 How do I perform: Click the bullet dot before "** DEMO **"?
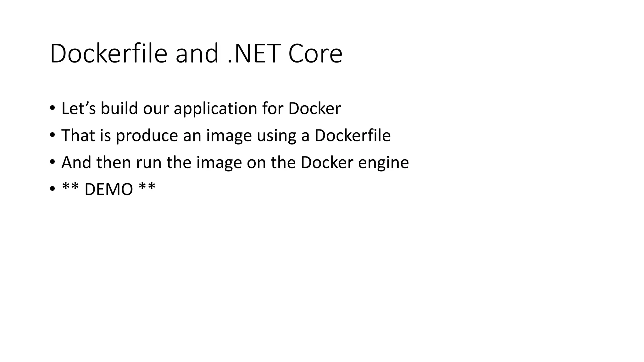point(52,189)
